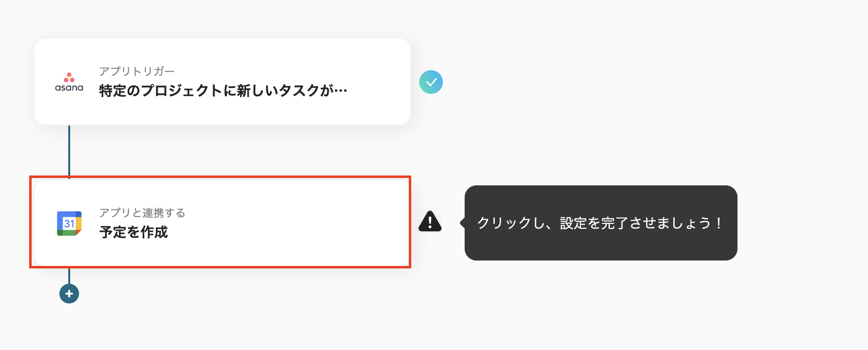This screenshot has width=868, height=350.
Task: Click the black warning exclamation icon
Action: tap(430, 222)
